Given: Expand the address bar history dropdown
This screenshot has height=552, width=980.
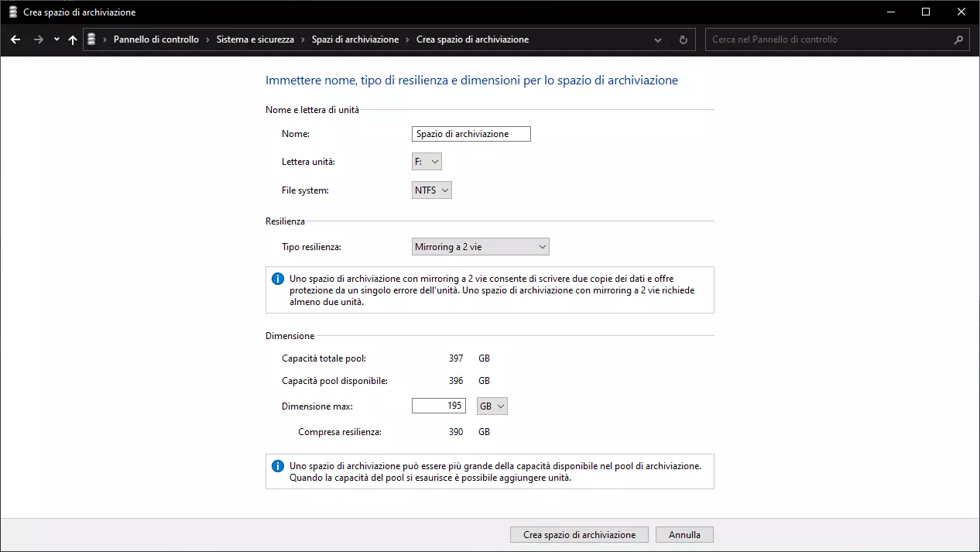Looking at the screenshot, I should point(658,39).
